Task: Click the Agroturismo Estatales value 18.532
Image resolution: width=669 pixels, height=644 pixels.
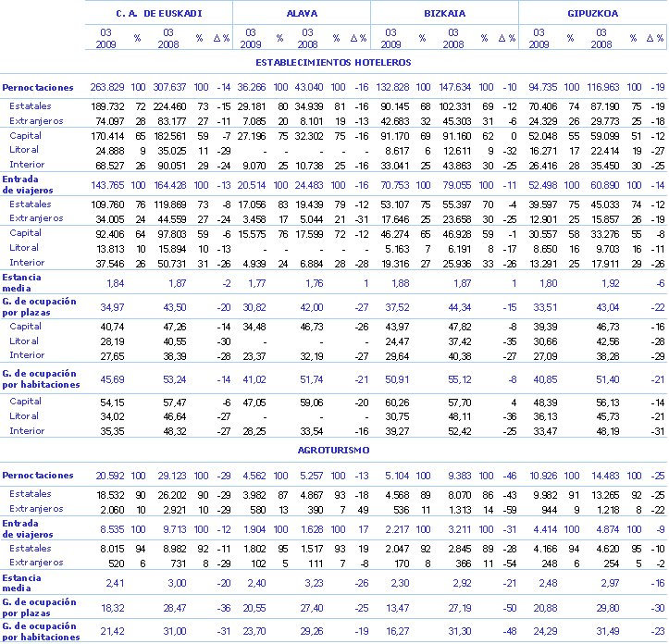Action: tap(110, 495)
